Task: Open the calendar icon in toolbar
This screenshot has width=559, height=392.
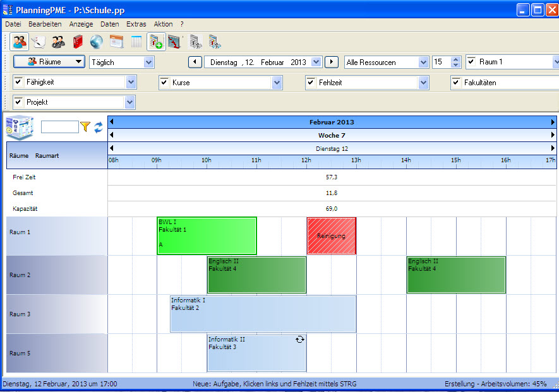Action: 116,42
